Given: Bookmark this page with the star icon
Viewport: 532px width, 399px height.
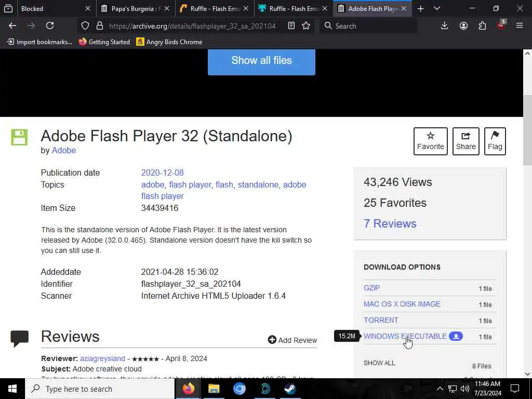Looking at the screenshot, I should coord(306,26).
